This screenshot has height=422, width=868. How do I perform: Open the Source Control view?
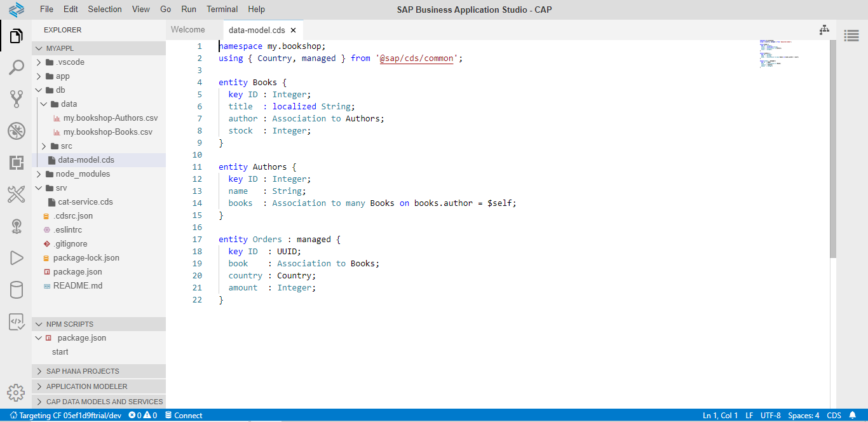[x=16, y=99]
